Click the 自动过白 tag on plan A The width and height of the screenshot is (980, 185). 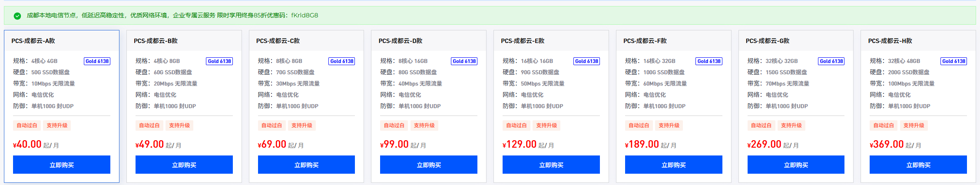(x=27, y=126)
